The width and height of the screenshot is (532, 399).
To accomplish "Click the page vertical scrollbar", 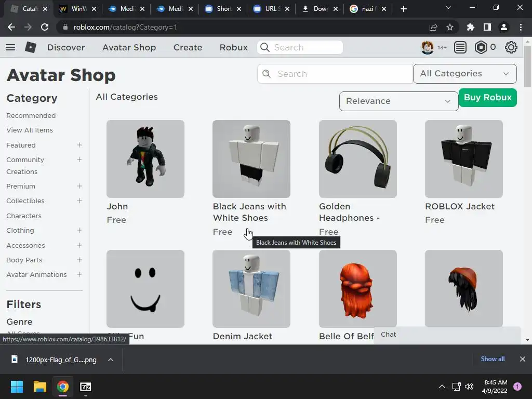I will click(x=527, y=66).
